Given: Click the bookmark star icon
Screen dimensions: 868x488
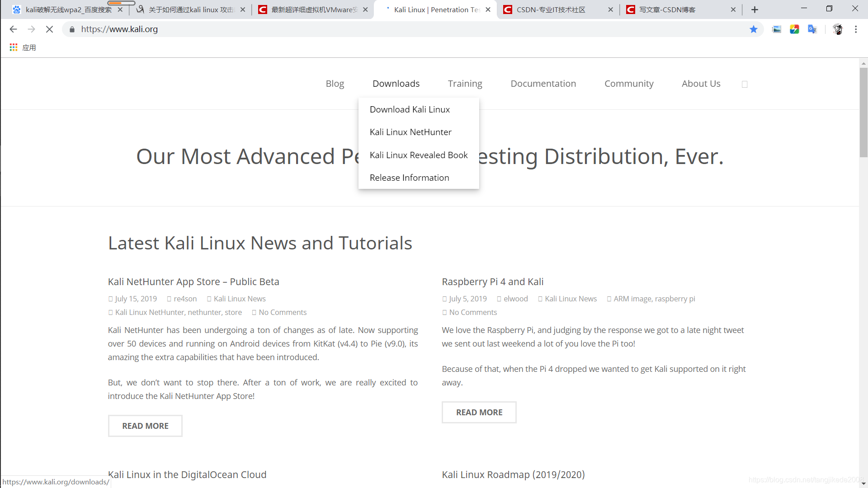Looking at the screenshot, I should (x=754, y=29).
